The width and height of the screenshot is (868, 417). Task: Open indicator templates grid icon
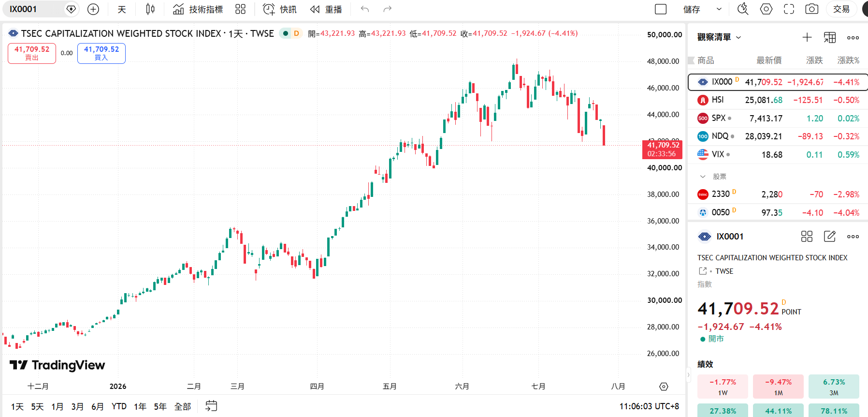pos(240,9)
